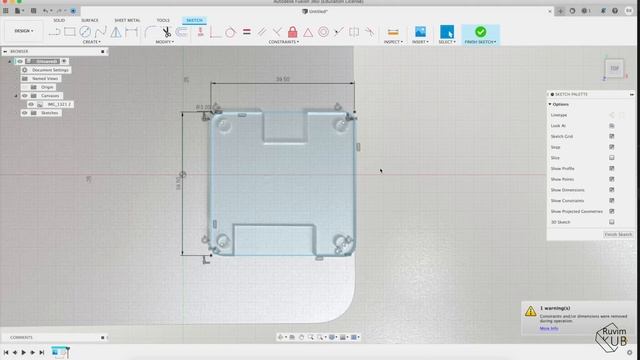
Task: Open the Insert dropdown menu
Action: click(x=420, y=42)
